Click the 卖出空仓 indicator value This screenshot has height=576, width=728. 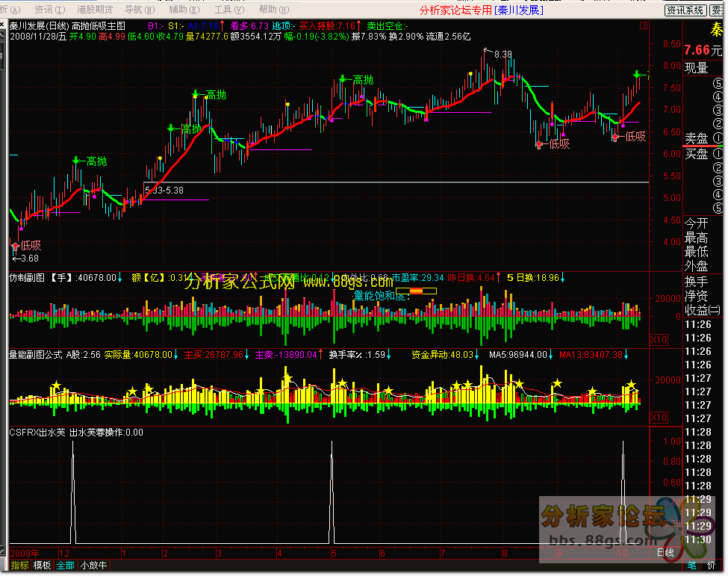388,26
